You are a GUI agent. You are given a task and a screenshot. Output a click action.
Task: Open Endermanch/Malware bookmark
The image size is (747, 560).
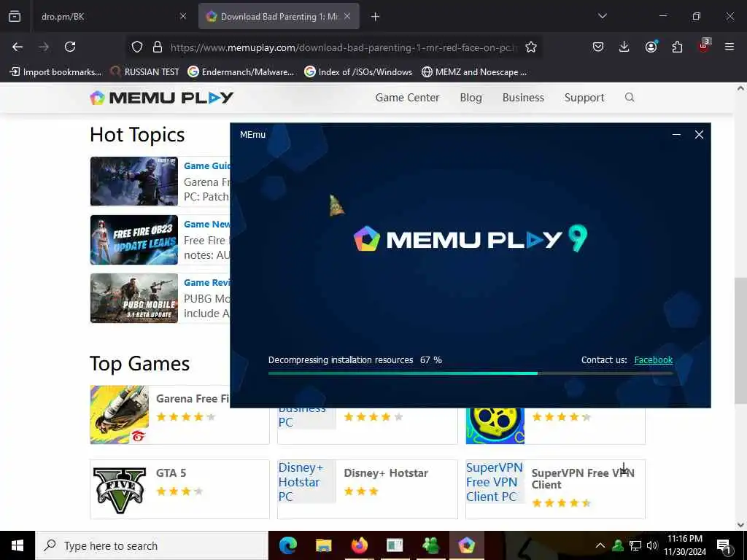pyautogui.click(x=241, y=72)
